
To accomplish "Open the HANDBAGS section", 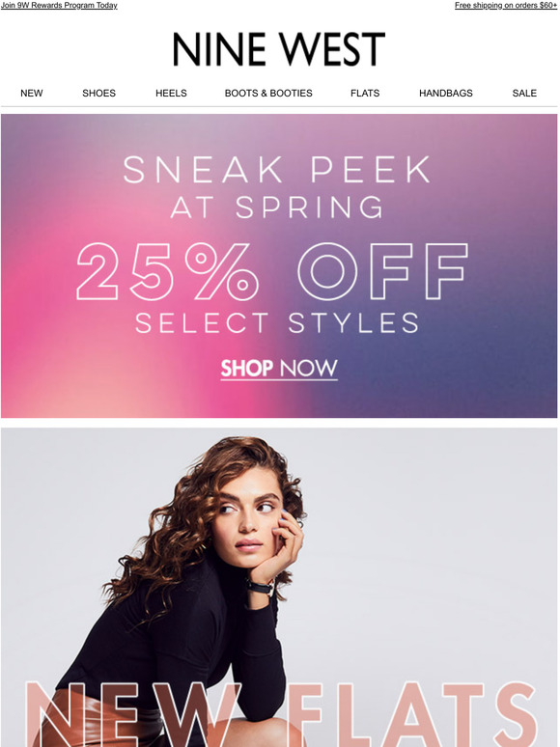I will (x=446, y=94).
